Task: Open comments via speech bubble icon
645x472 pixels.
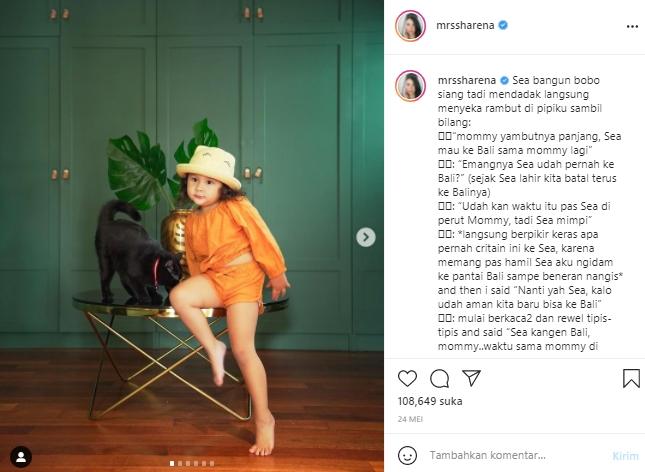Action: point(439,378)
